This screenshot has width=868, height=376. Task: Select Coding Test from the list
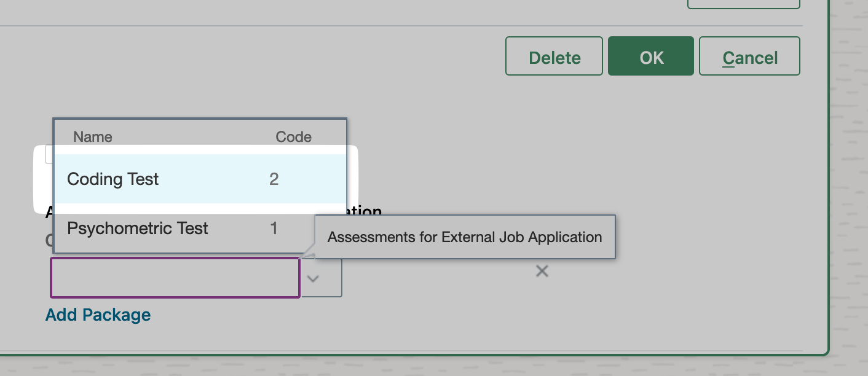click(x=113, y=179)
